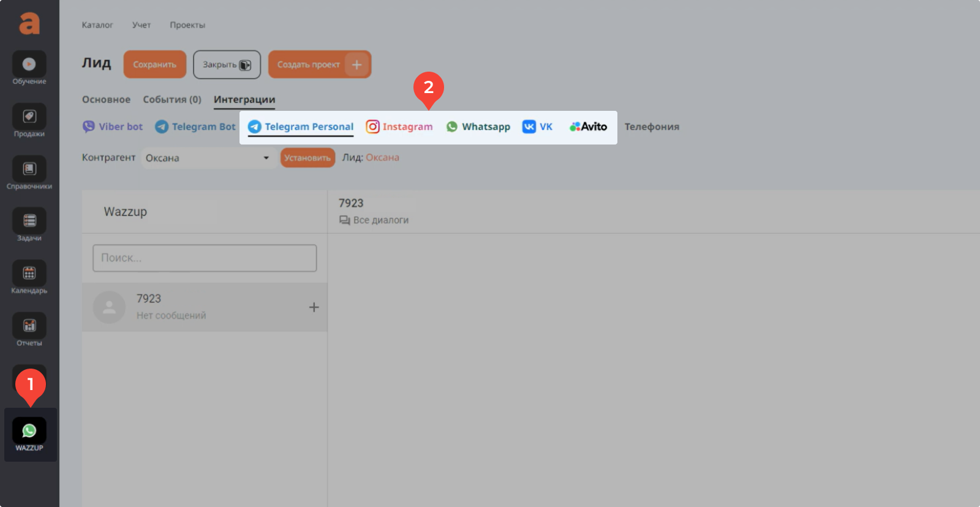The height and width of the screenshot is (507, 980).
Task: Switch to the Основное tab
Action: pyautogui.click(x=106, y=100)
